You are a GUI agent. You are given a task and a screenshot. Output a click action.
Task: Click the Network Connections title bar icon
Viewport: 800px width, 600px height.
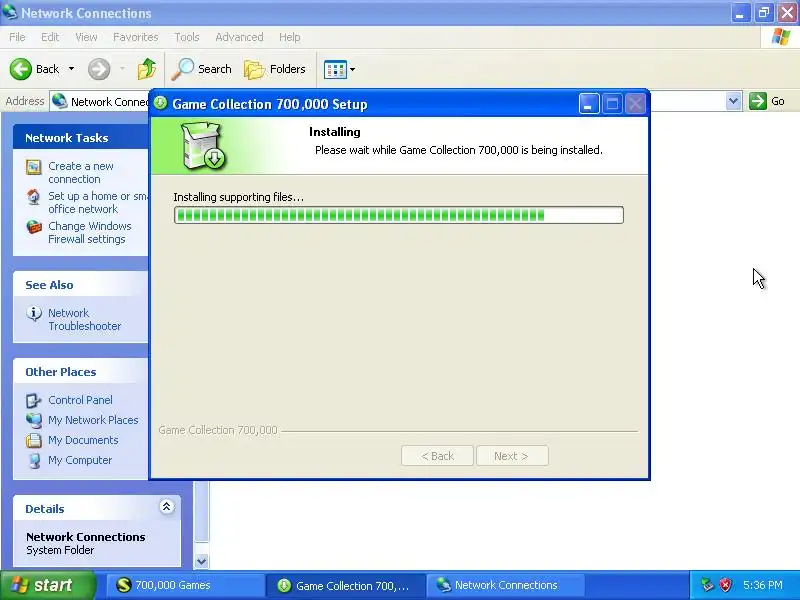click(9, 11)
